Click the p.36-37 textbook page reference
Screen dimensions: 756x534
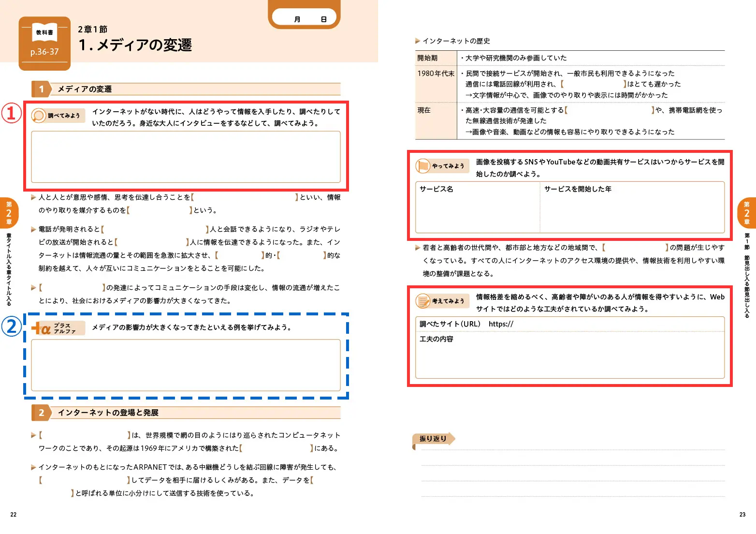coord(44,52)
